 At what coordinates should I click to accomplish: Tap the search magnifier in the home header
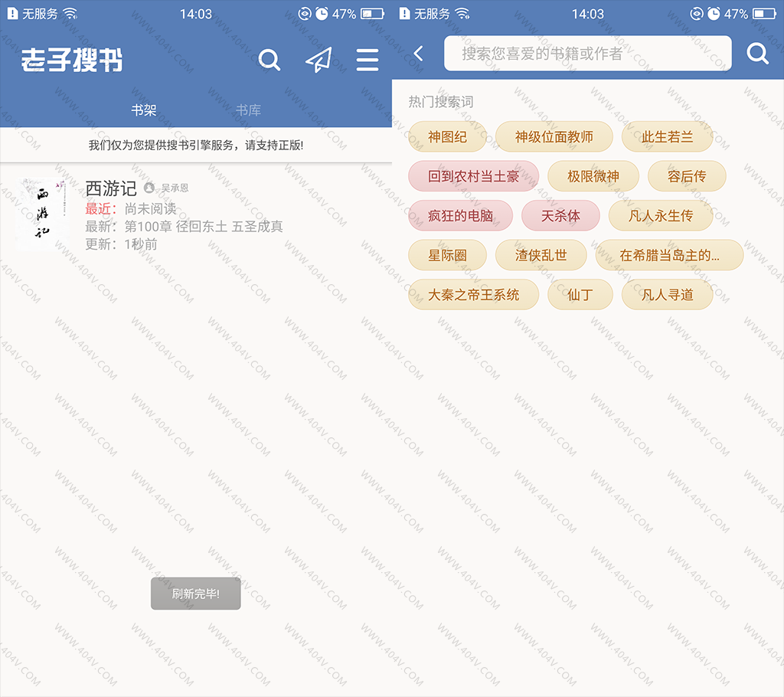(269, 60)
